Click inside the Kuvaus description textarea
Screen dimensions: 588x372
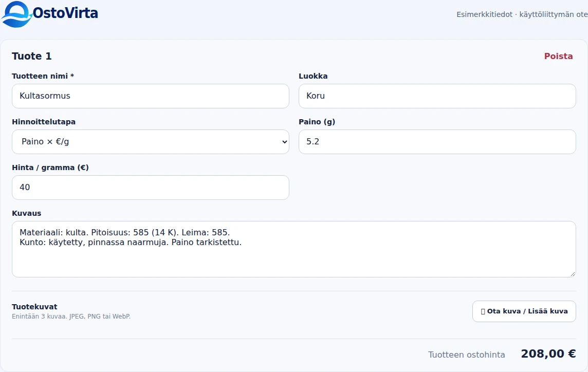coord(294,249)
